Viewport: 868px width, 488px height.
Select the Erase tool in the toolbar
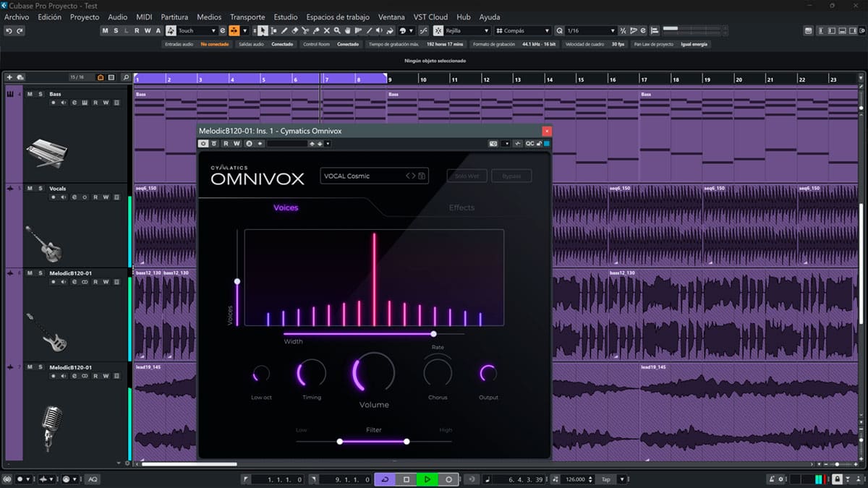coord(294,30)
